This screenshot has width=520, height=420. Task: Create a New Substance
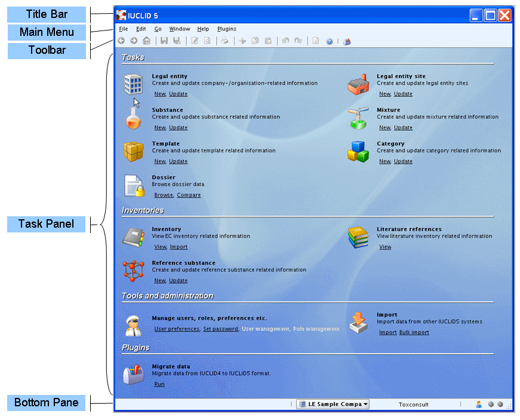coord(160,128)
